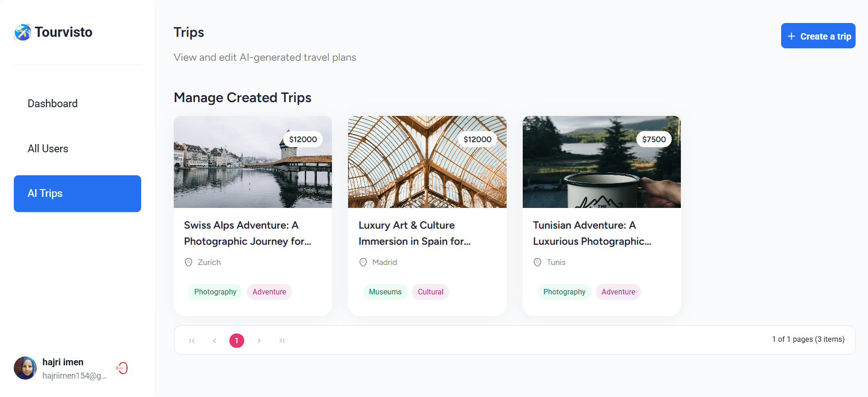Click location pin icon next to Zurich
868x397 pixels.
tap(188, 262)
